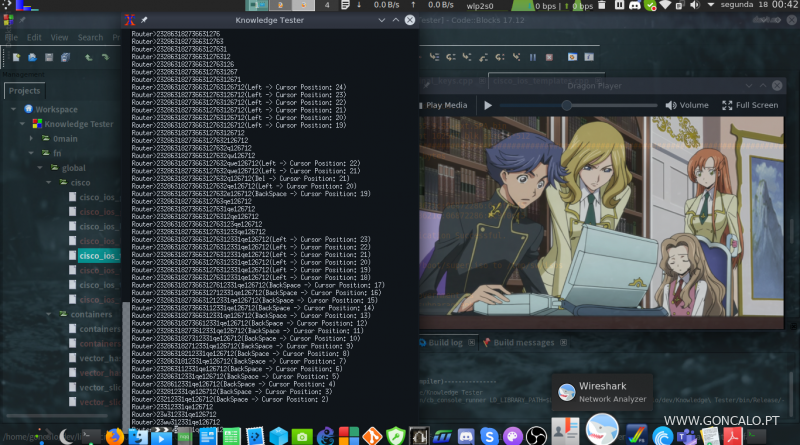Close the Build messages tab

point(563,342)
